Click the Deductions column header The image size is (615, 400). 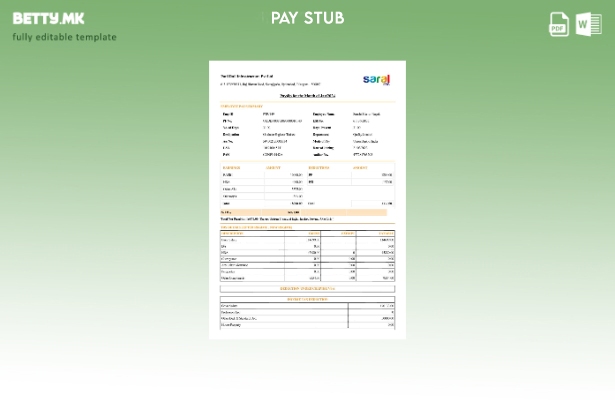(319, 167)
